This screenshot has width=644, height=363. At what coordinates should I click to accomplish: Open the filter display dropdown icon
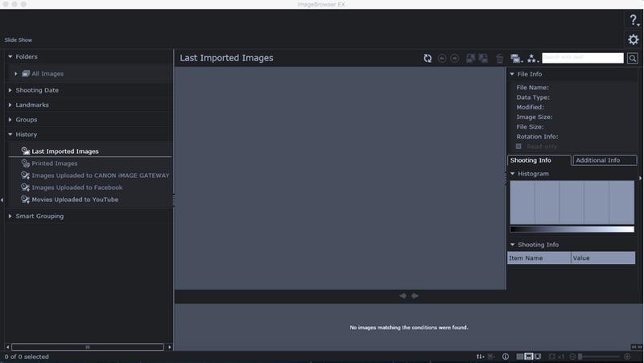tap(514, 59)
